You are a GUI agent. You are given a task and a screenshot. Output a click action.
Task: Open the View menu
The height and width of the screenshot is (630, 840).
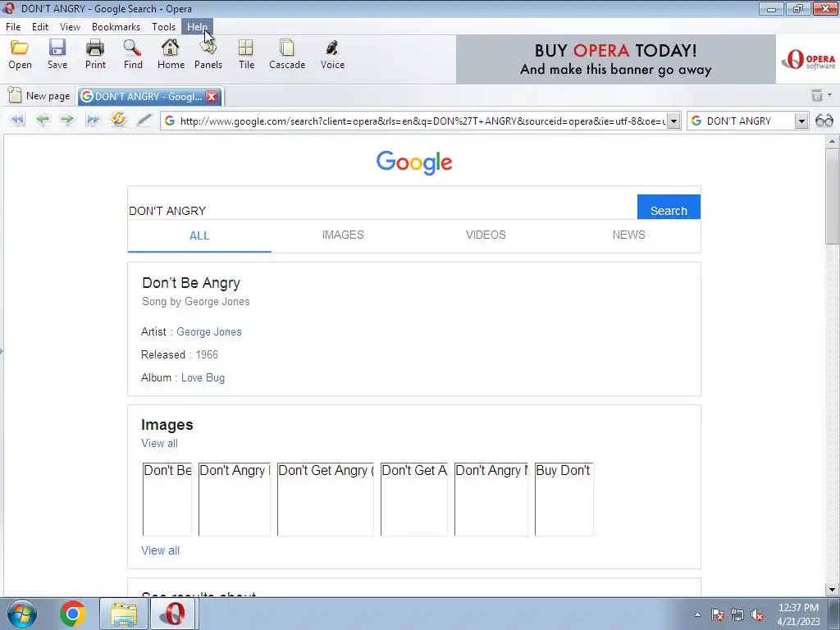[x=70, y=27]
